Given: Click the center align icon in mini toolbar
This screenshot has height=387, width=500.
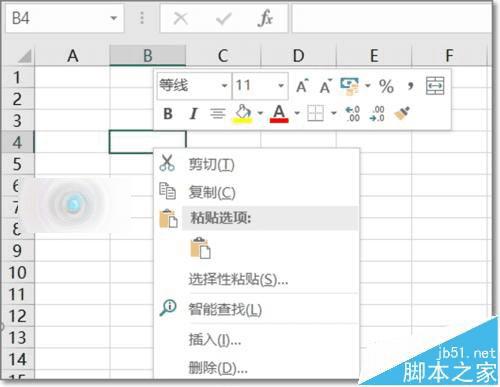Looking at the screenshot, I should tap(218, 114).
